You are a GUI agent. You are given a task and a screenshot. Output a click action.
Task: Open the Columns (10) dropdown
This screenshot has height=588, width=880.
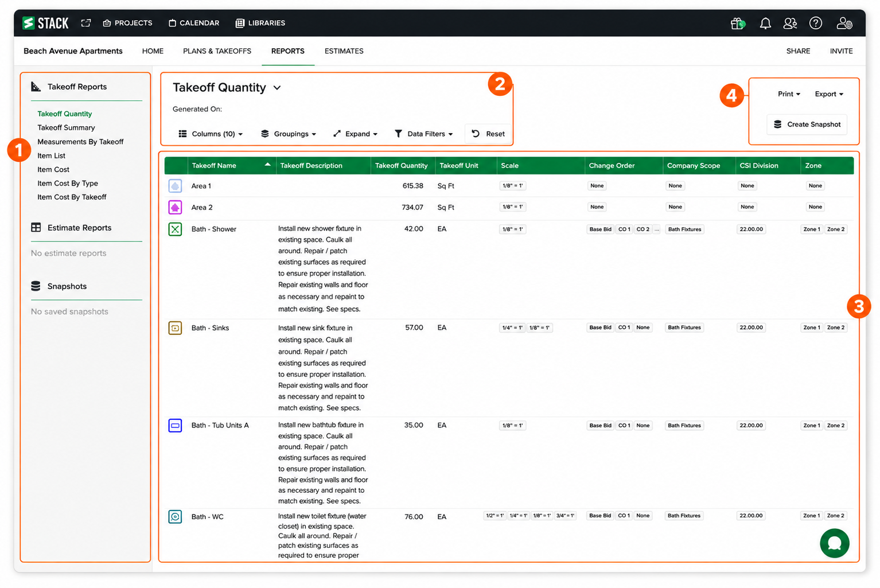point(211,134)
